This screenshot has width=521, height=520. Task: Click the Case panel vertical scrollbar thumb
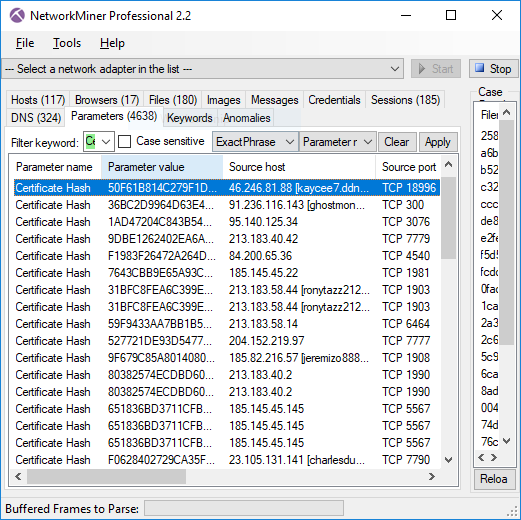click(507, 233)
